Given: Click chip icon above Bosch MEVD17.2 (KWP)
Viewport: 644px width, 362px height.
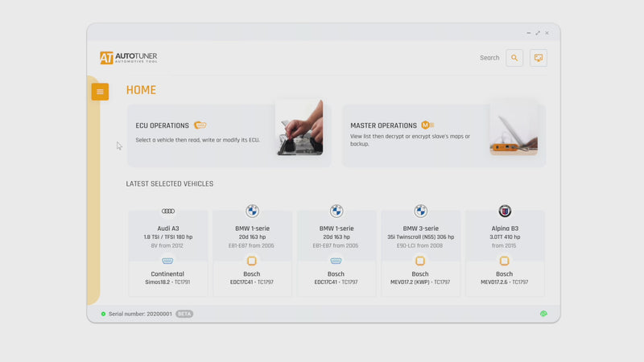Looking at the screenshot, I should [420, 261].
